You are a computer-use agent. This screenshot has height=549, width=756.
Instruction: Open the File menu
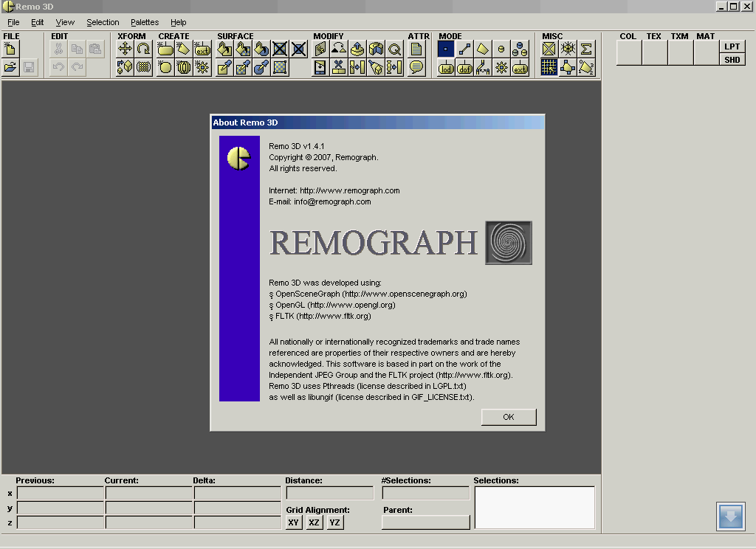coord(13,22)
